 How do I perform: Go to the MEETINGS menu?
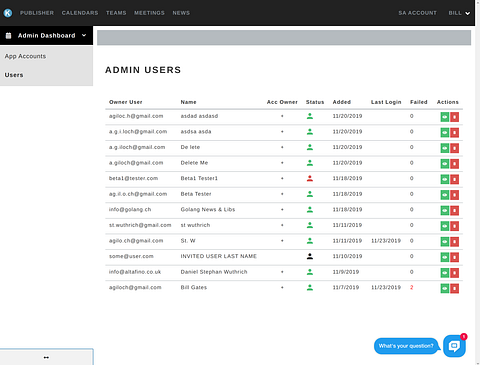(x=149, y=13)
